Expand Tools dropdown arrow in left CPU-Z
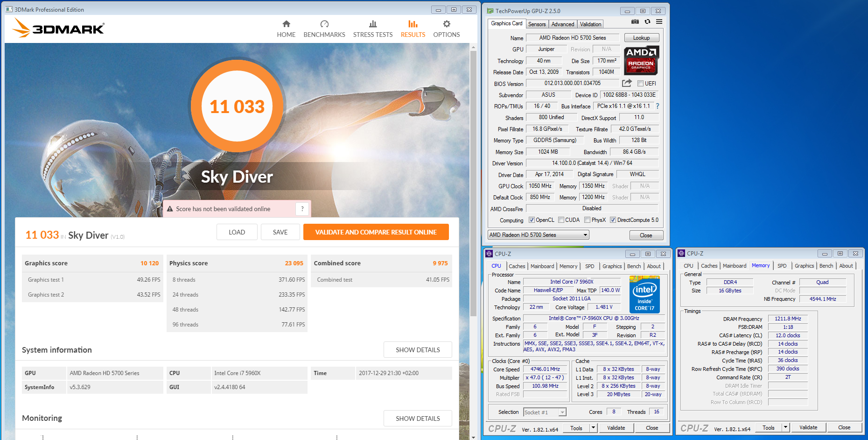The height and width of the screenshot is (440, 868). [x=593, y=428]
